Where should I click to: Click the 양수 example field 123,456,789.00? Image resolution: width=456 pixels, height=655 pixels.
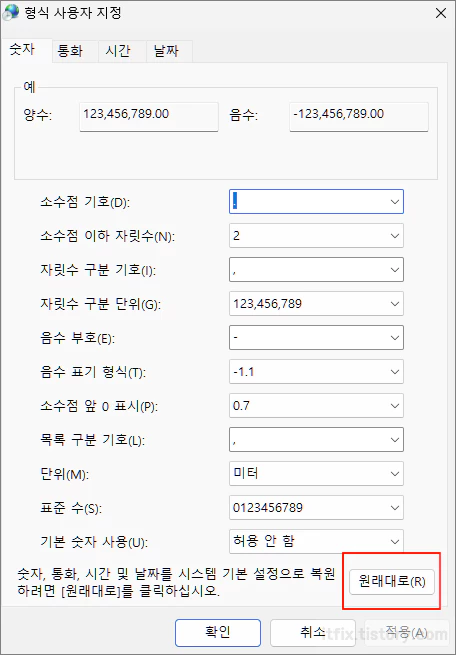tap(149, 117)
